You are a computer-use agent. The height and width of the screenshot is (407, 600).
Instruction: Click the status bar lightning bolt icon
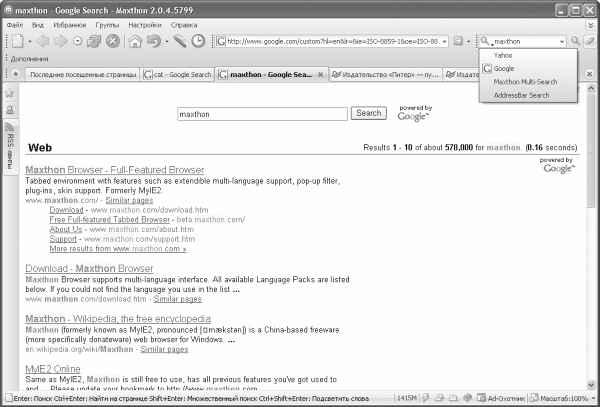click(426, 398)
